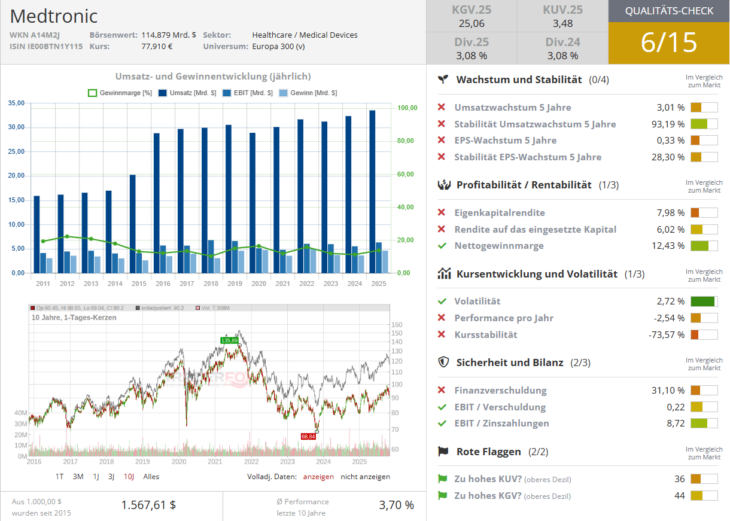Click the Wachstum und Stabilität sprout icon
Image resolution: width=730 pixels, height=521 pixels.
point(442,79)
